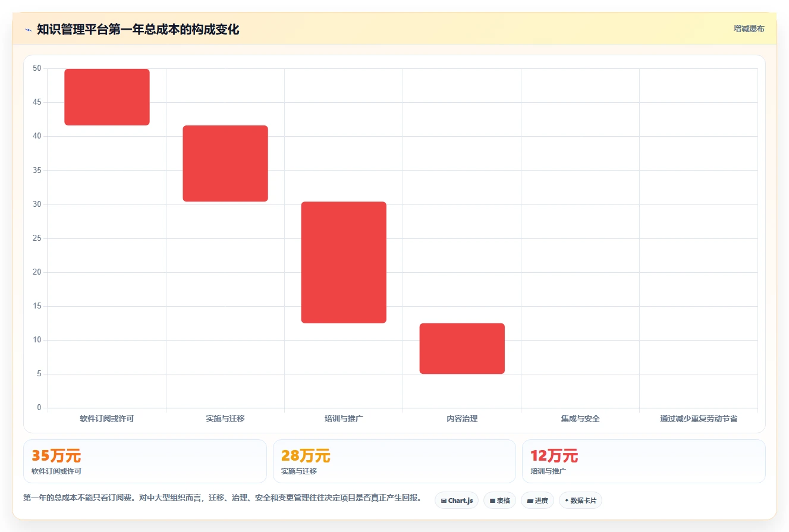This screenshot has height=532, width=789.
Task: Click the 进度 tag chip
Action: point(537,500)
